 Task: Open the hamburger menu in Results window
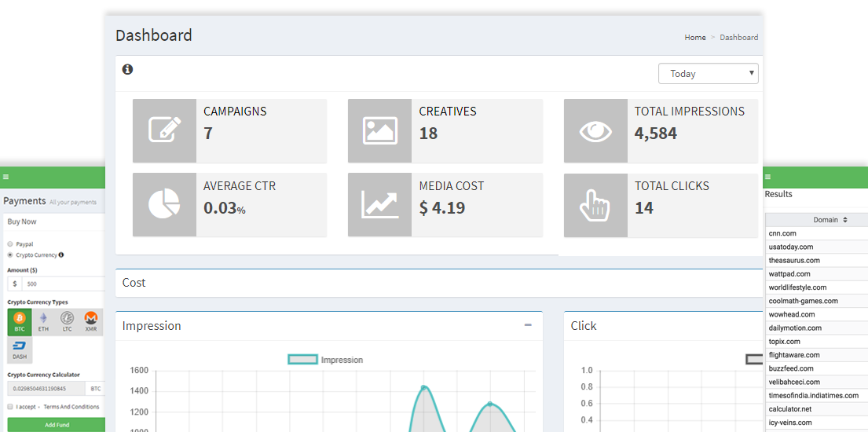click(767, 177)
